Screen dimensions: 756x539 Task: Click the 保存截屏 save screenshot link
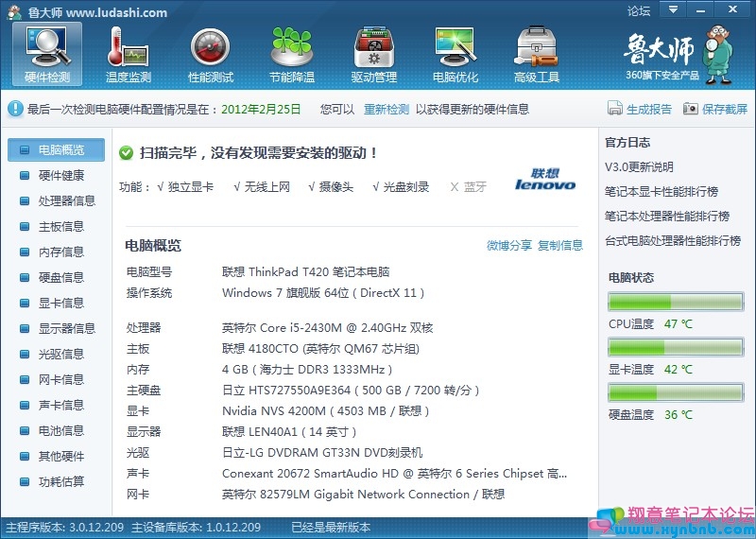(715, 109)
